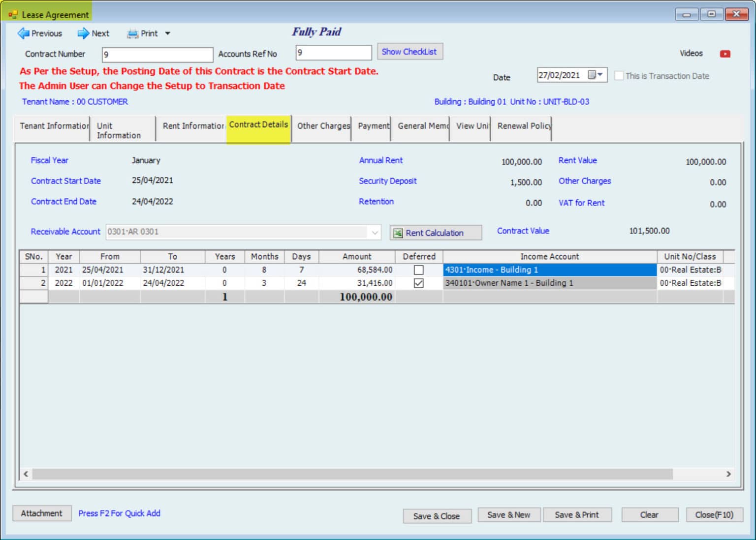Switch to the Other Charges tab
The image size is (756, 540).
point(323,126)
